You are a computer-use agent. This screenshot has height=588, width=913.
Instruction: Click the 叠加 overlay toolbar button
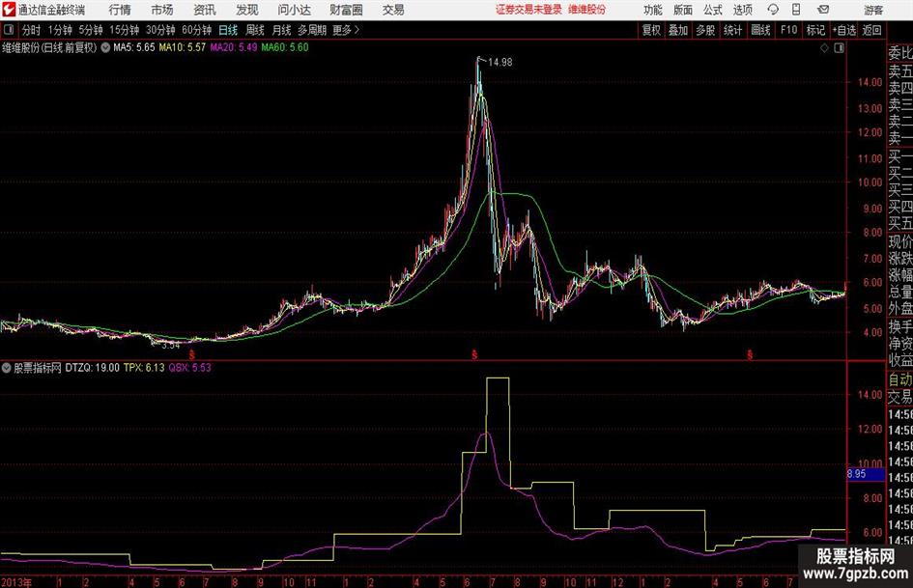pos(678,30)
